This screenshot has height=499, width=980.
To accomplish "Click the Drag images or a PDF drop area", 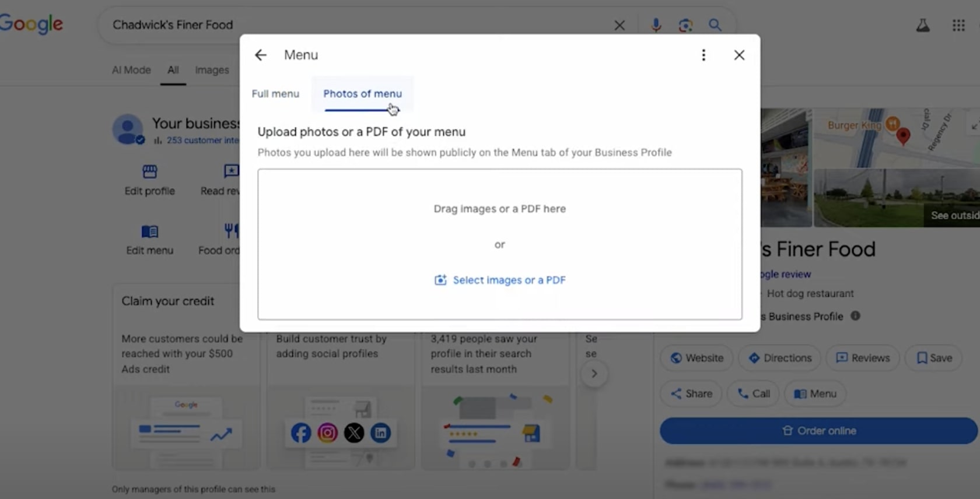I will click(x=500, y=244).
